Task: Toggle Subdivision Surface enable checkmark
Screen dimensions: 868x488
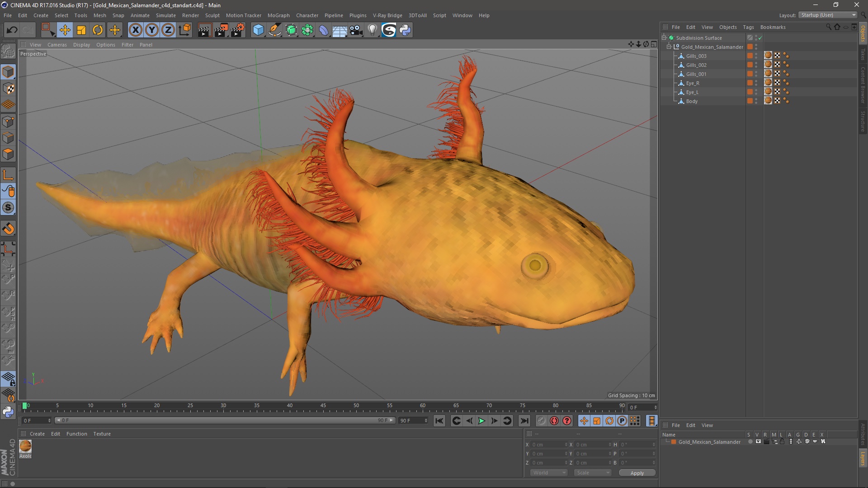Action: (x=760, y=38)
